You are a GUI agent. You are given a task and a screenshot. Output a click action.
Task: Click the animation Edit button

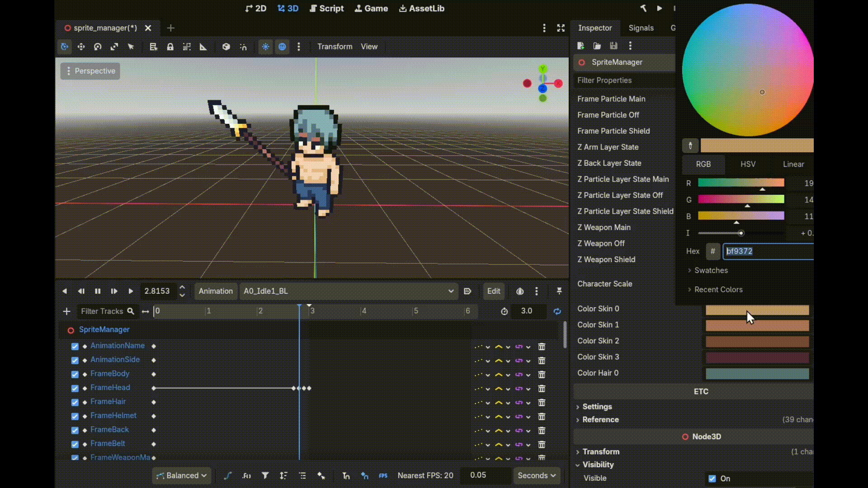tap(494, 291)
